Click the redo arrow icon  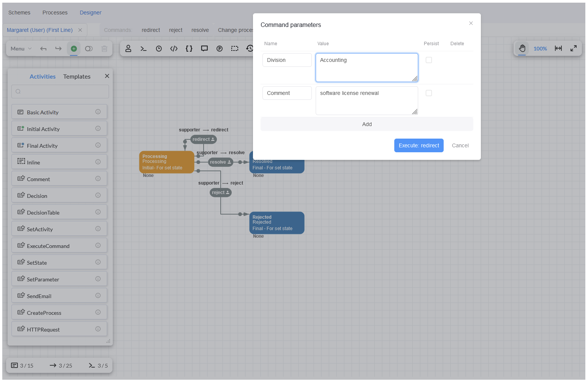(58, 49)
